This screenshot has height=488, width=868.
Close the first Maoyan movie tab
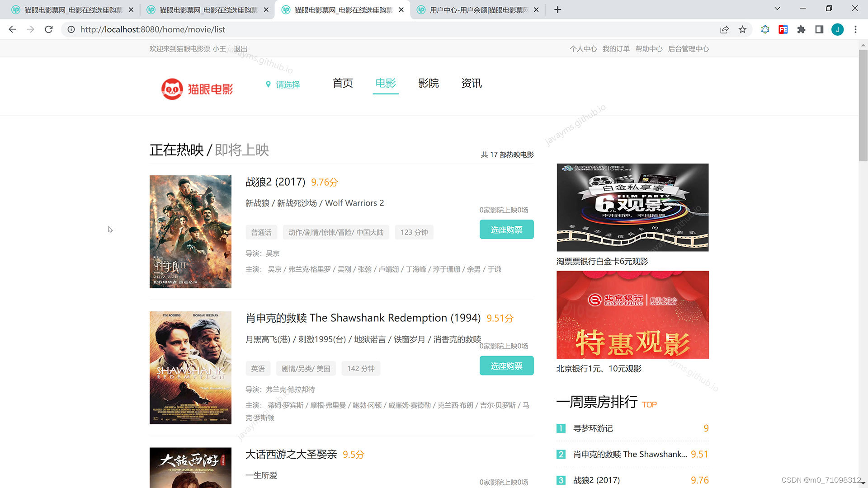click(131, 9)
